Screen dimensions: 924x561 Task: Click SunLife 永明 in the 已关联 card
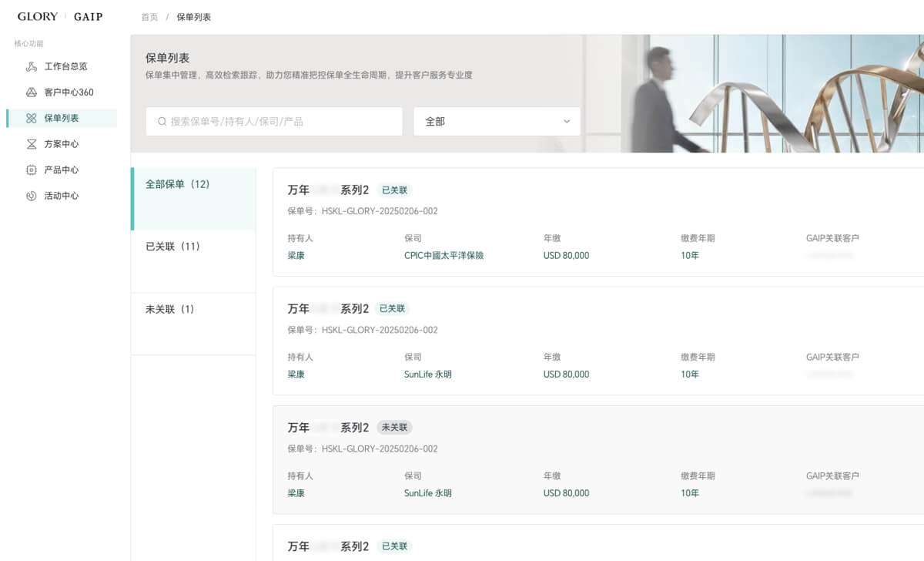427,375
